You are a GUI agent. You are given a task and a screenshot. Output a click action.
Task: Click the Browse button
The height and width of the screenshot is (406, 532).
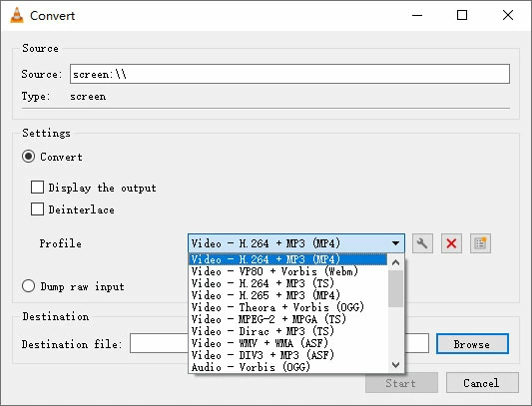(472, 344)
